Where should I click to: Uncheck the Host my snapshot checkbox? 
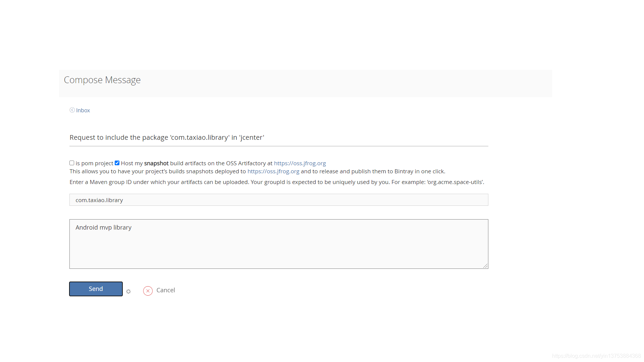click(x=117, y=163)
